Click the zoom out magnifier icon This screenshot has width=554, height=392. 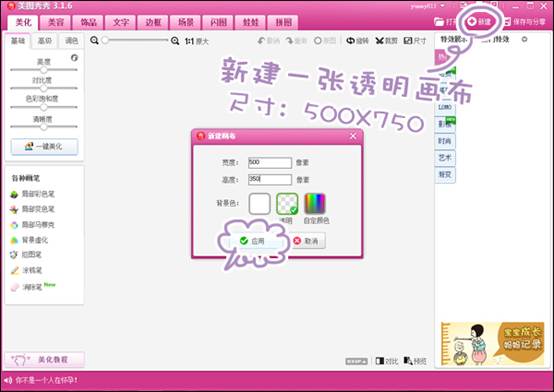pos(94,40)
